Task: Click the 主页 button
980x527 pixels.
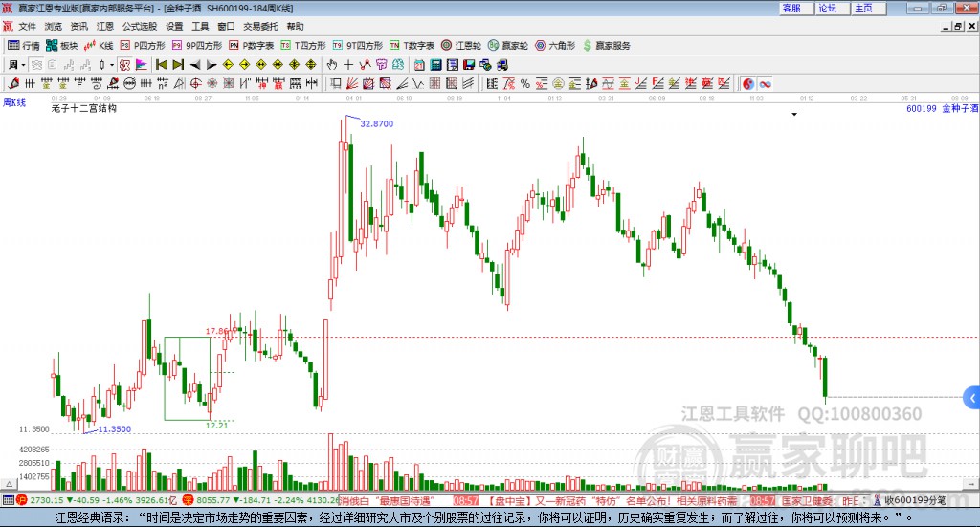Action: click(x=868, y=8)
